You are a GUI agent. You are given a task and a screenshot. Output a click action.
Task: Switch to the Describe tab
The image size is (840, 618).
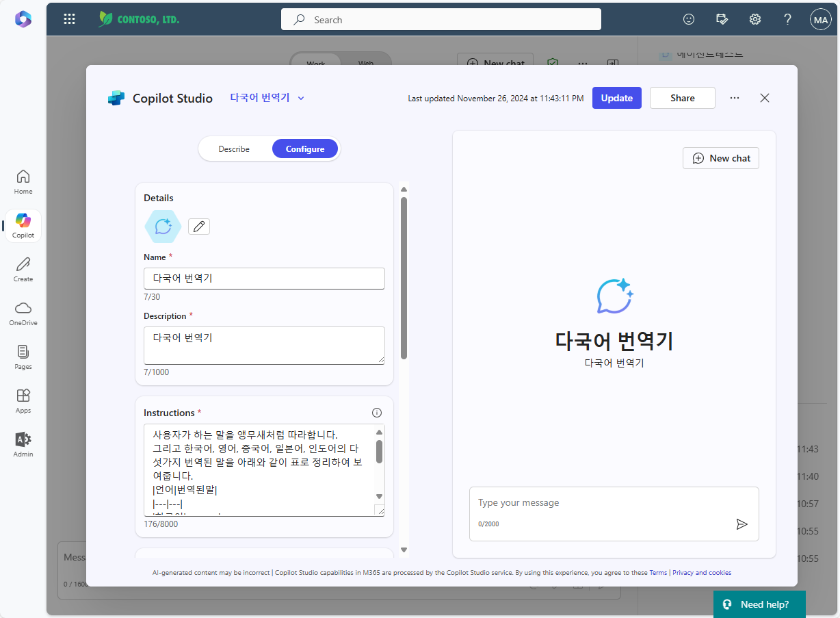(234, 149)
